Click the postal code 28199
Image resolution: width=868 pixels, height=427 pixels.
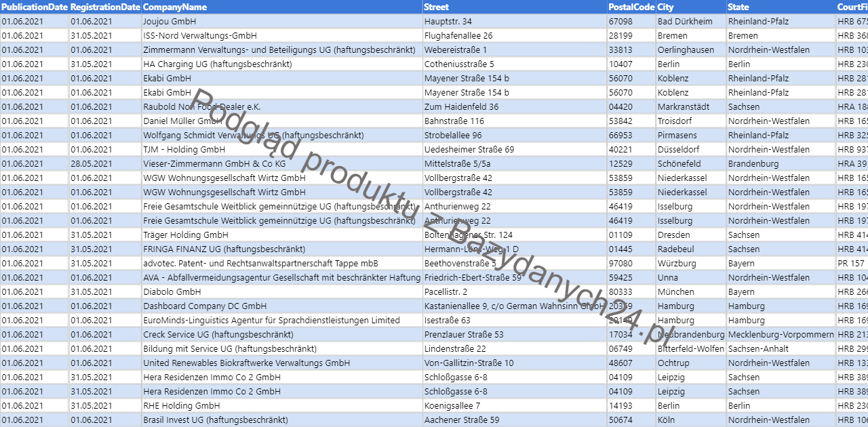click(x=631, y=36)
